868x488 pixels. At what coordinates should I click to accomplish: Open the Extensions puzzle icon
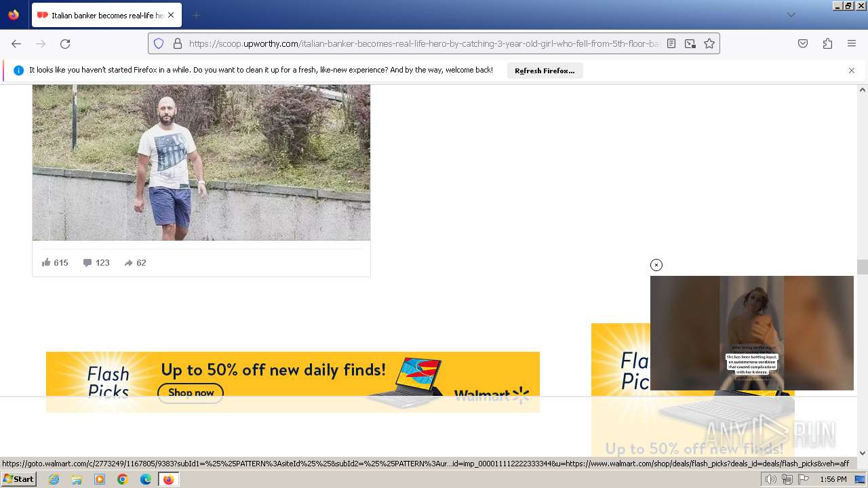click(827, 43)
